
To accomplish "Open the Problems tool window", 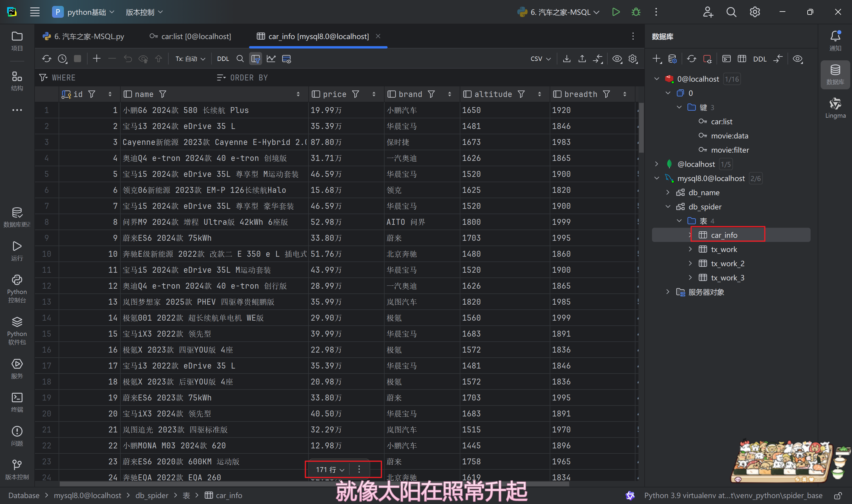I will (x=17, y=436).
